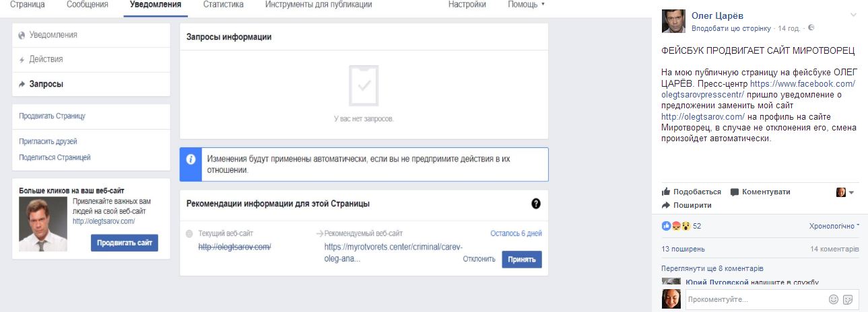
Task: Click Поширити to share the post
Action: [x=687, y=205]
